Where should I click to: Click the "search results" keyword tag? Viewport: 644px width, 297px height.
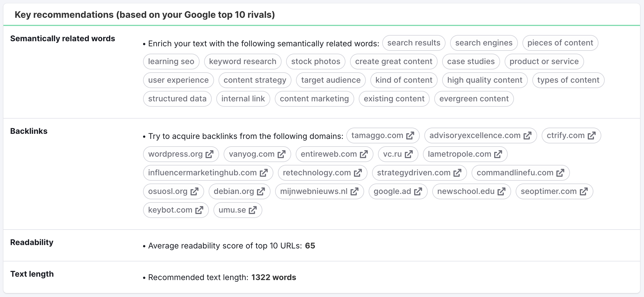(x=414, y=43)
